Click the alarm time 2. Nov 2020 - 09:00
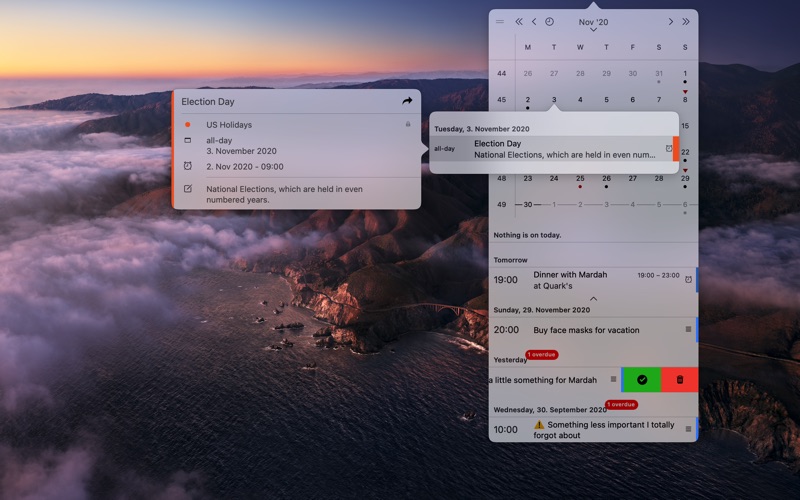The image size is (800, 500). click(x=245, y=166)
